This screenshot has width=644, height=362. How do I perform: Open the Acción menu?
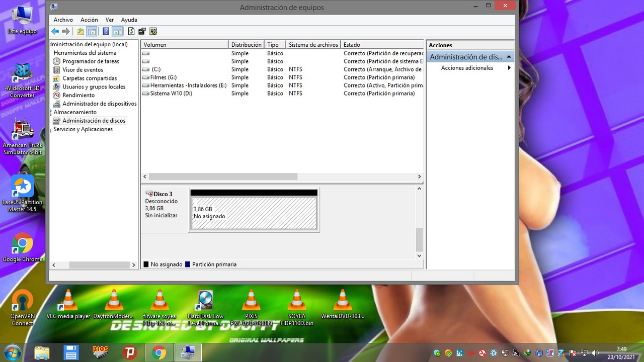tap(89, 20)
